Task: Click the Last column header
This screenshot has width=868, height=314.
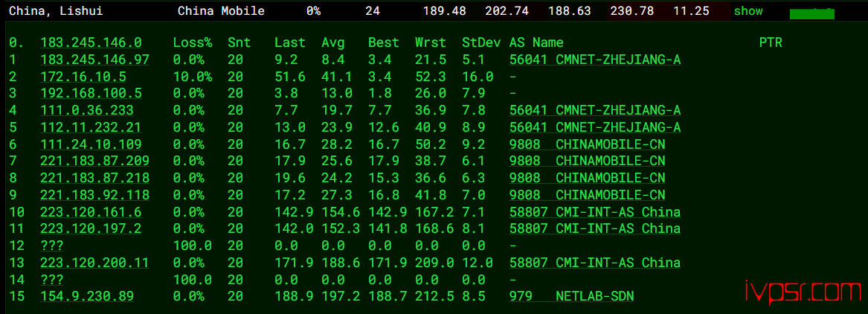Action: click(x=290, y=42)
